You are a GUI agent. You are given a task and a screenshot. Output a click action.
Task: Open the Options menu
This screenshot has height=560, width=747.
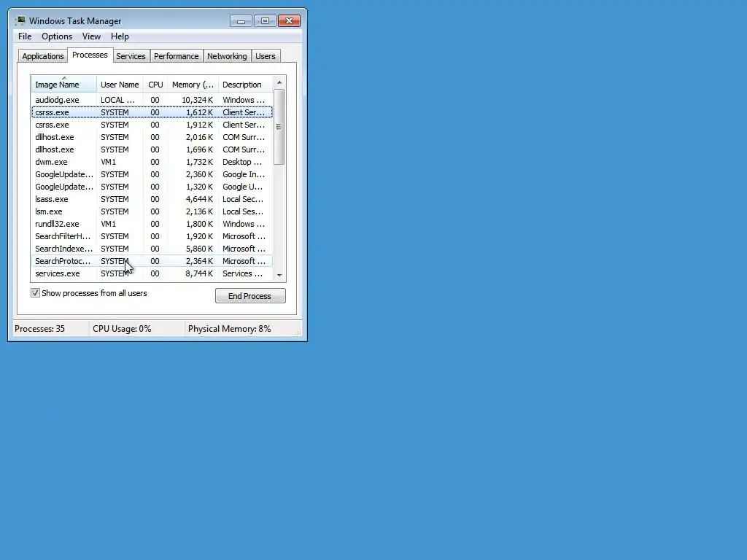[x=57, y=36]
